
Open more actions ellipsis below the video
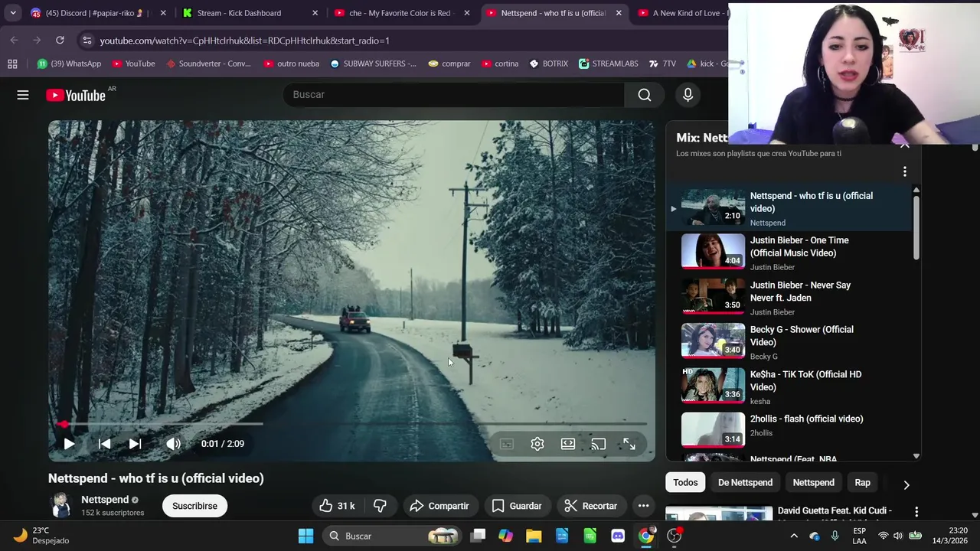tap(644, 506)
